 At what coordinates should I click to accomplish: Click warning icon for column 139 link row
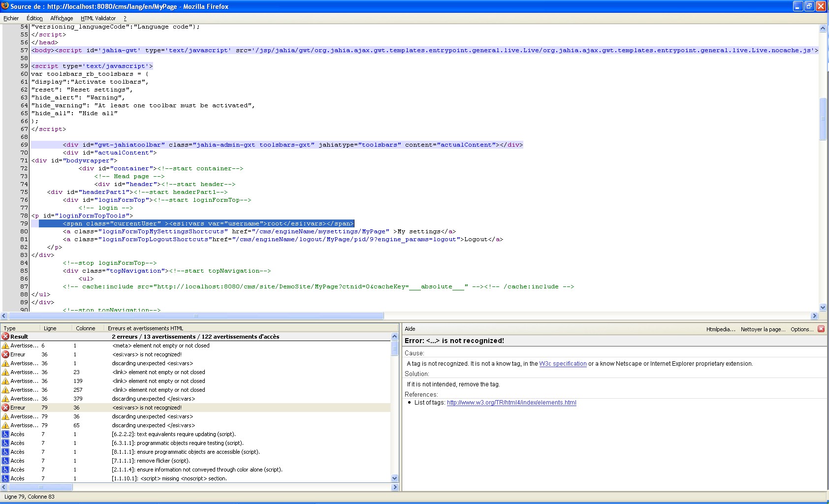[x=5, y=381]
